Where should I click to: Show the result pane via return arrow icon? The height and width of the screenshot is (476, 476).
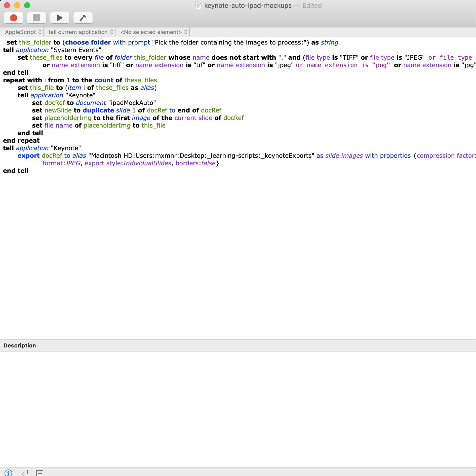pos(25,473)
